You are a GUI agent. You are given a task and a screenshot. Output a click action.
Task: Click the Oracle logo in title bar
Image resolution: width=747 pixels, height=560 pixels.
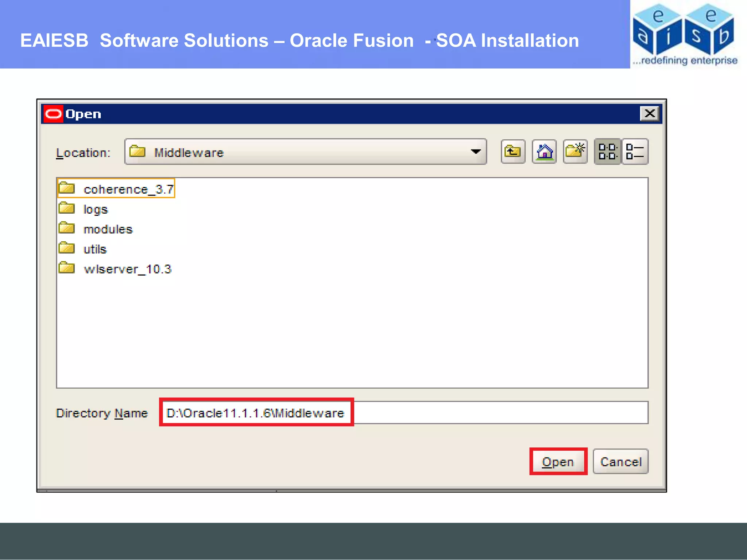coord(53,114)
